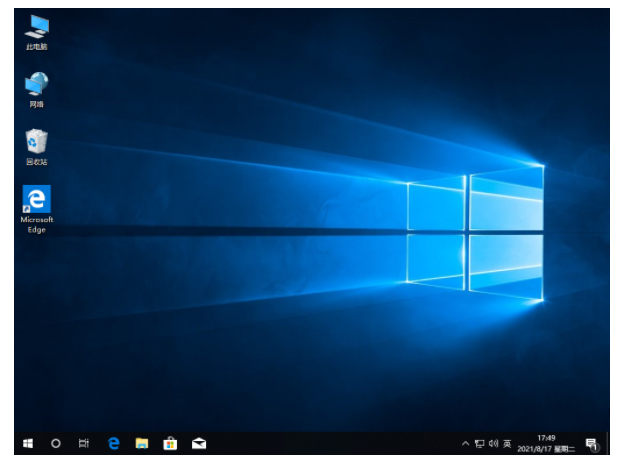Click the network status tray icon
The image size is (640, 466).
pos(480,444)
